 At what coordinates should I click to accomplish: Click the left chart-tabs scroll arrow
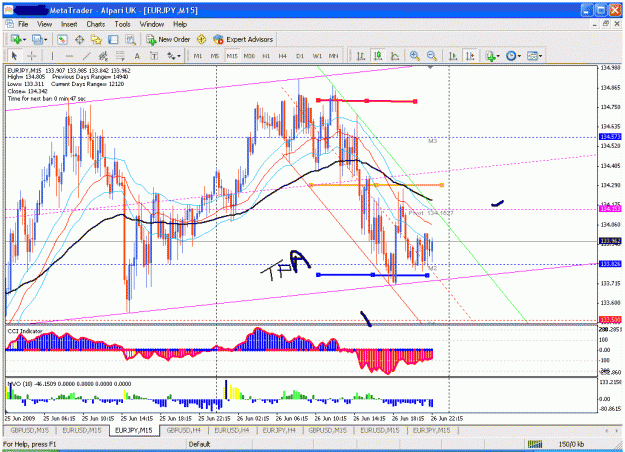coord(607,430)
